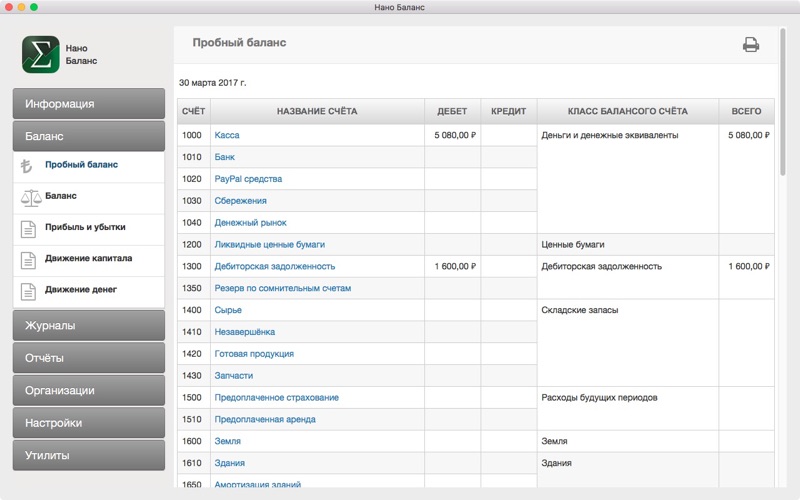The height and width of the screenshot is (500, 800).
Task: Click debit value 1 600,00 ₽ in ДЕБЕТ column
Action: (x=455, y=266)
